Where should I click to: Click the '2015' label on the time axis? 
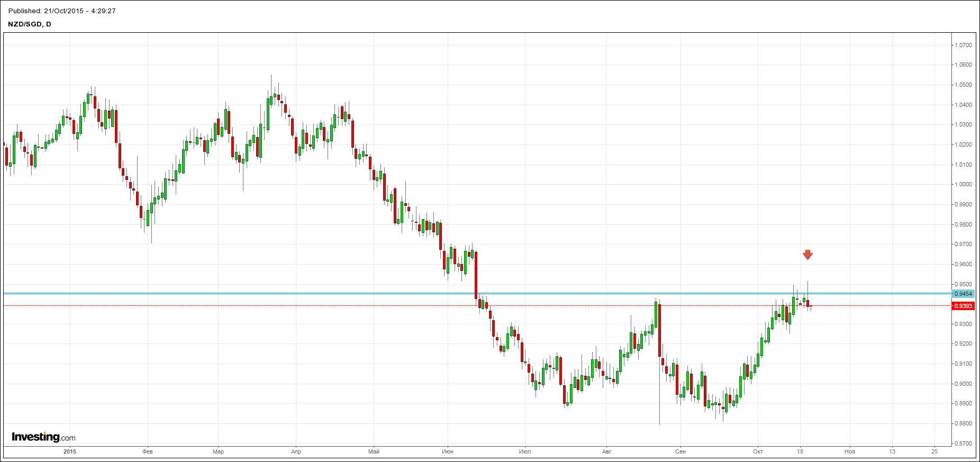(70, 451)
